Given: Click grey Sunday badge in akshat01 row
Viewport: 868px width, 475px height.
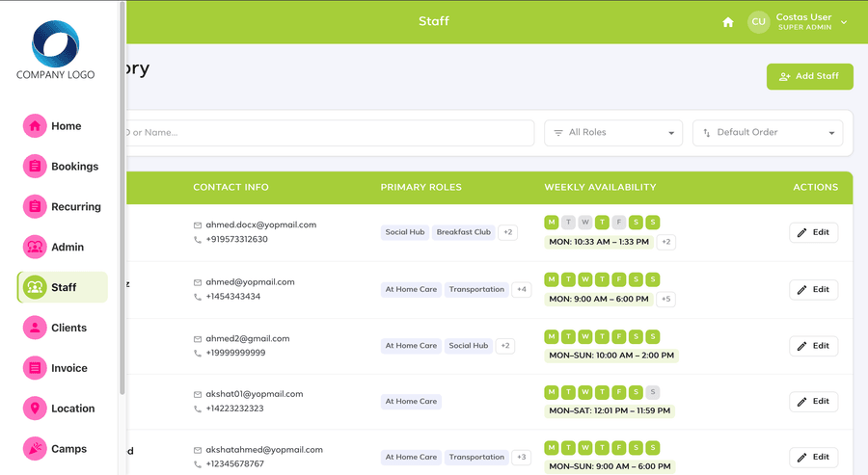Looking at the screenshot, I should click(653, 392).
